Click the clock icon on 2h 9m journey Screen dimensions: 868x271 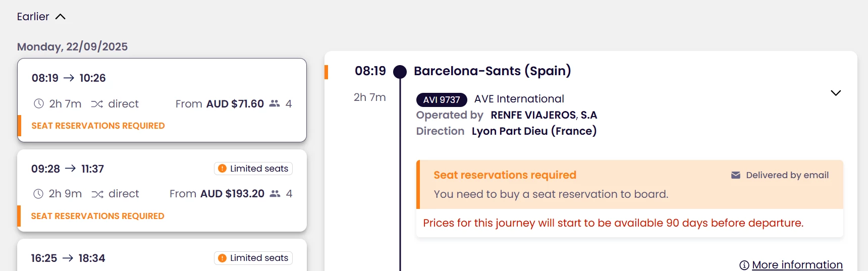click(x=38, y=194)
